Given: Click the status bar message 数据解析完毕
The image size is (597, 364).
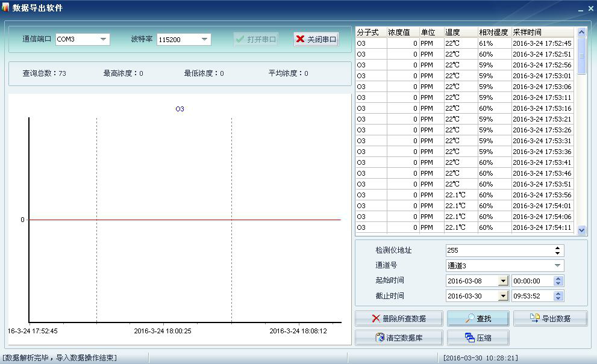Looking at the screenshot, I should tap(60, 357).
